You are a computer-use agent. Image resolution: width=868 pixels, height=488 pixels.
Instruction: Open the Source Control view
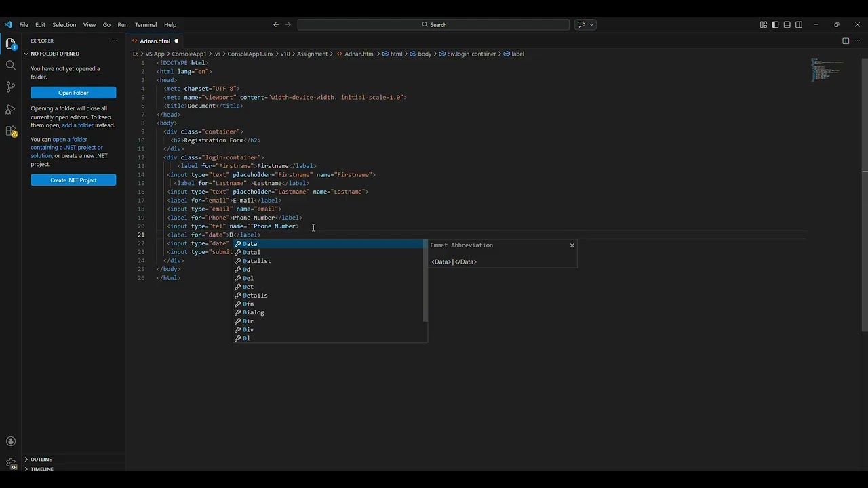tap(11, 87)
